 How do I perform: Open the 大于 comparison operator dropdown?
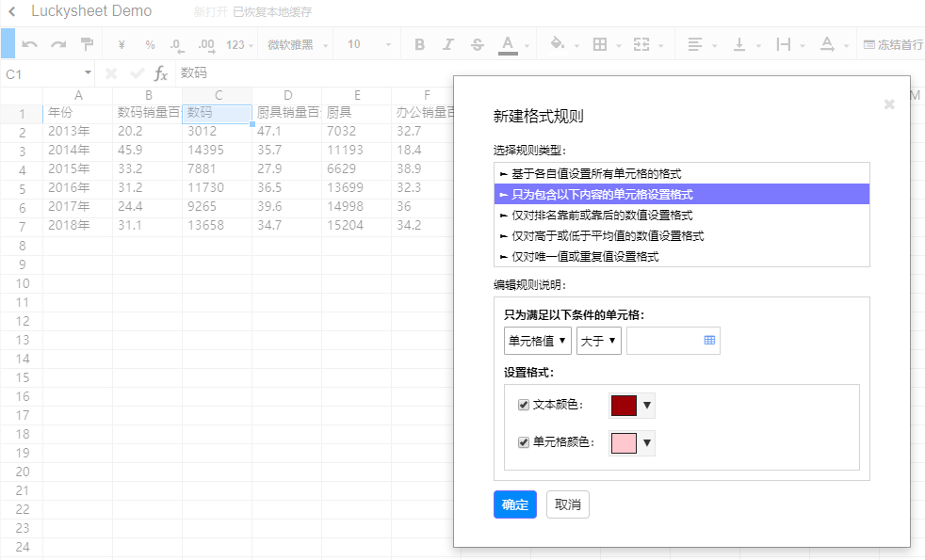(x=600, y=340)
